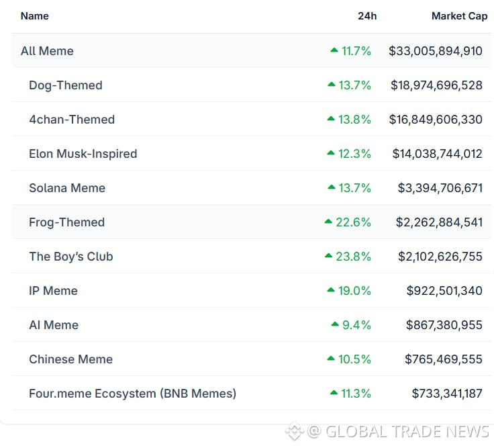Open the Elon Musk-Inspired category

click(x=83, y=154)
